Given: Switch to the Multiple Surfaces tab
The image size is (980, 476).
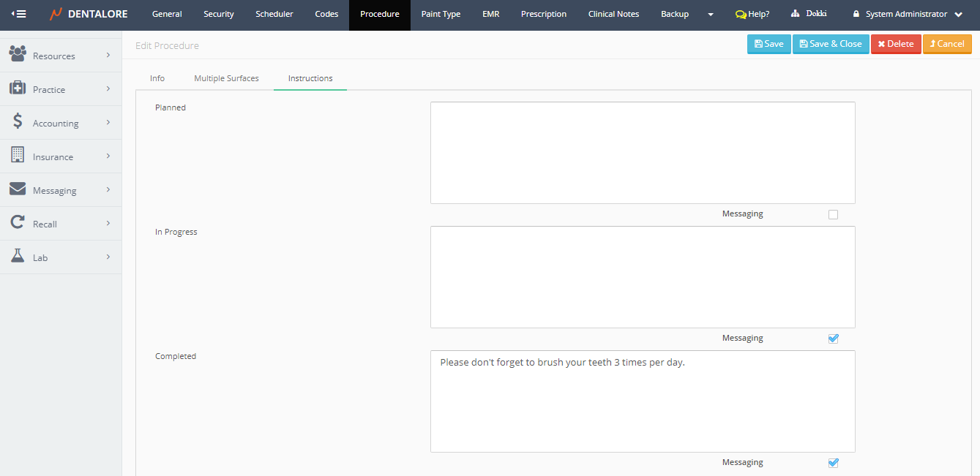Looking at the screenshot, I should (226, 78).
